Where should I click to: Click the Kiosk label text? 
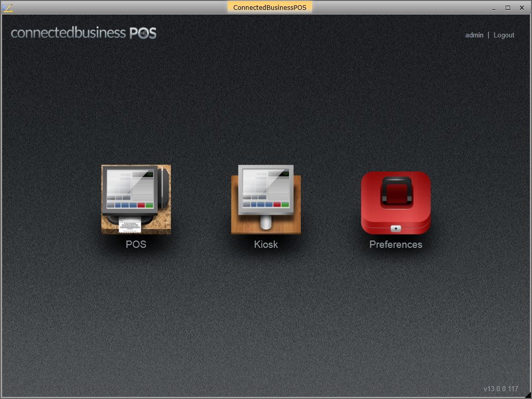(266, 244)
